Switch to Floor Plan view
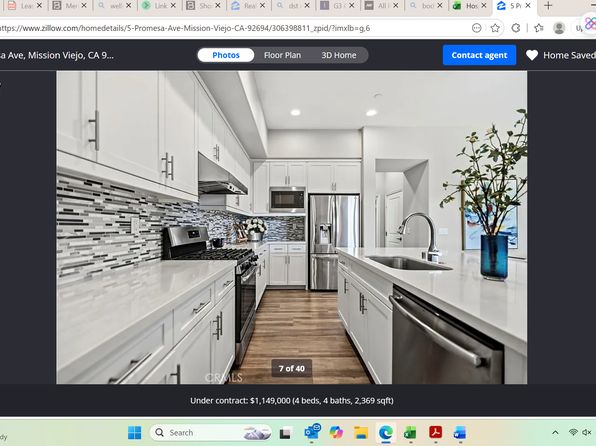Image resolution: width=596 pixels, height=446 pixels. [282, 55]
